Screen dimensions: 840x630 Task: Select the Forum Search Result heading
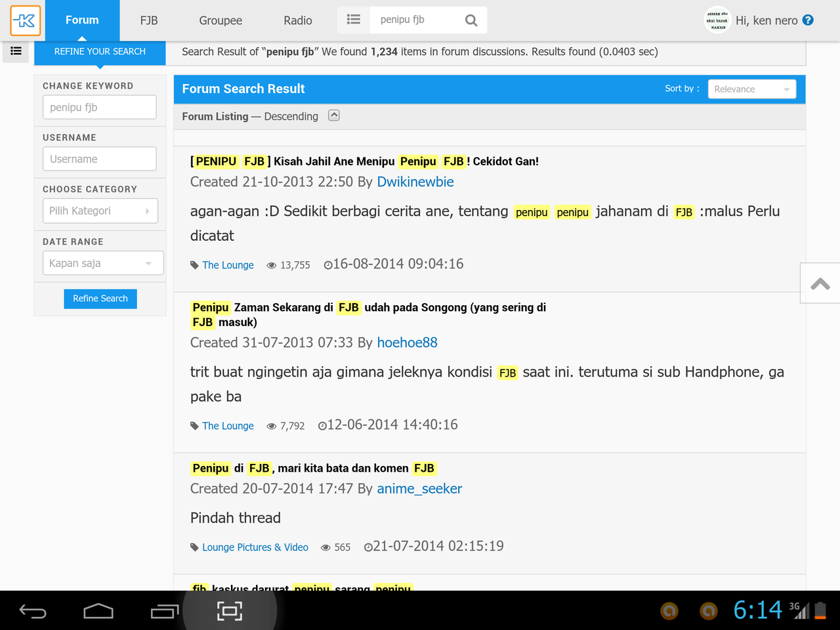pos(243,89)
